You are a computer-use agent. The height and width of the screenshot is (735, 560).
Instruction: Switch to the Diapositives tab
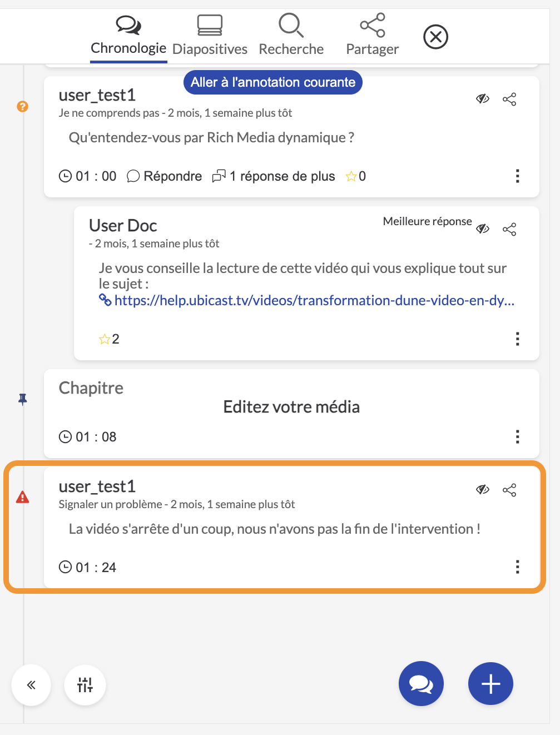[210, 36]
